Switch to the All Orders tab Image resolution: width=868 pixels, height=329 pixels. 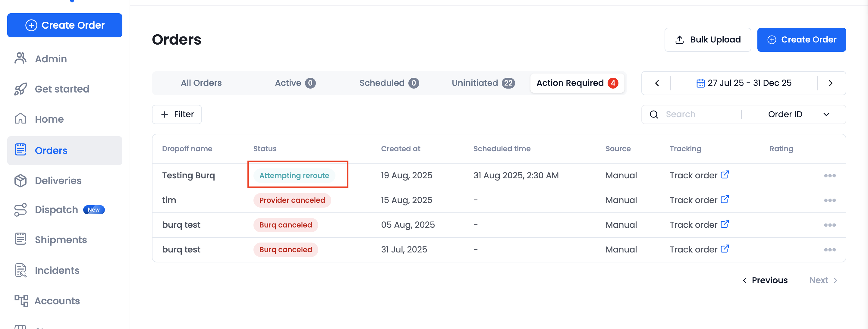201,83
